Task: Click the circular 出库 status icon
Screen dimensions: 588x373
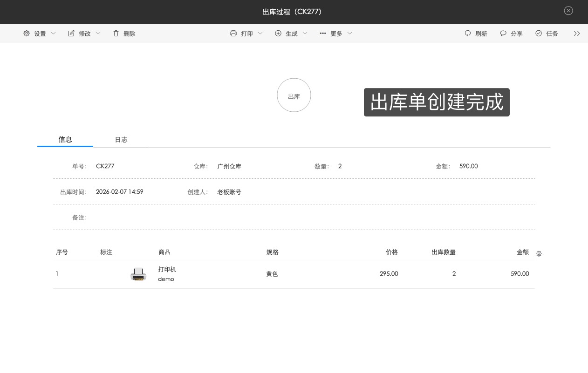Action: coord(294,95)
